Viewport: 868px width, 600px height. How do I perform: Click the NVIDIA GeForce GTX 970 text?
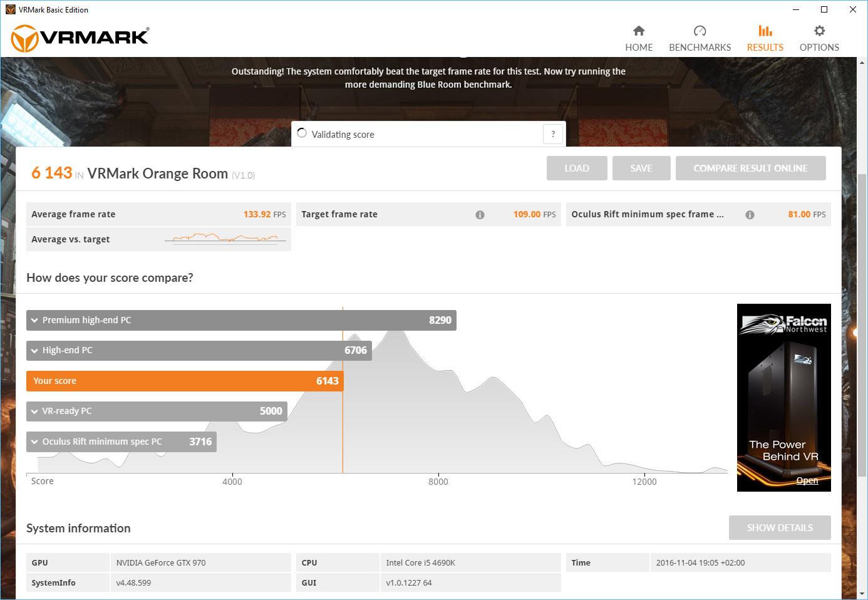pos(161,562)
